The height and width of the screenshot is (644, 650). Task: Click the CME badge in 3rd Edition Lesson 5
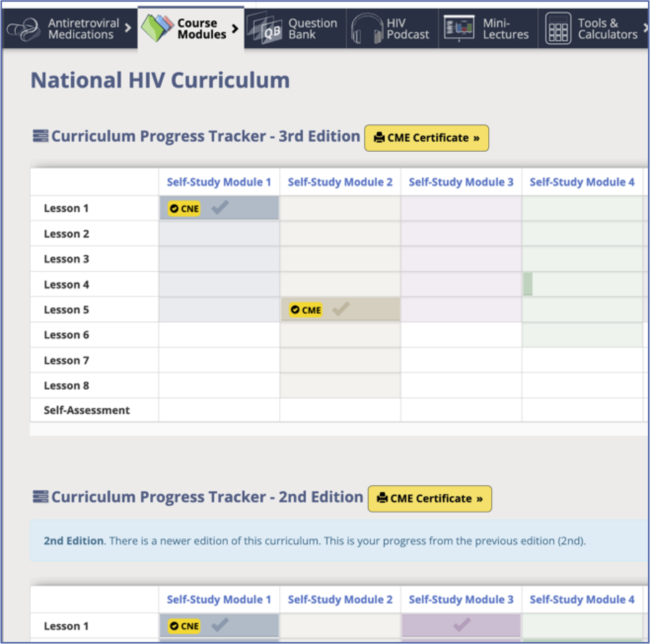pyautogui.click(x=306, y=310)
